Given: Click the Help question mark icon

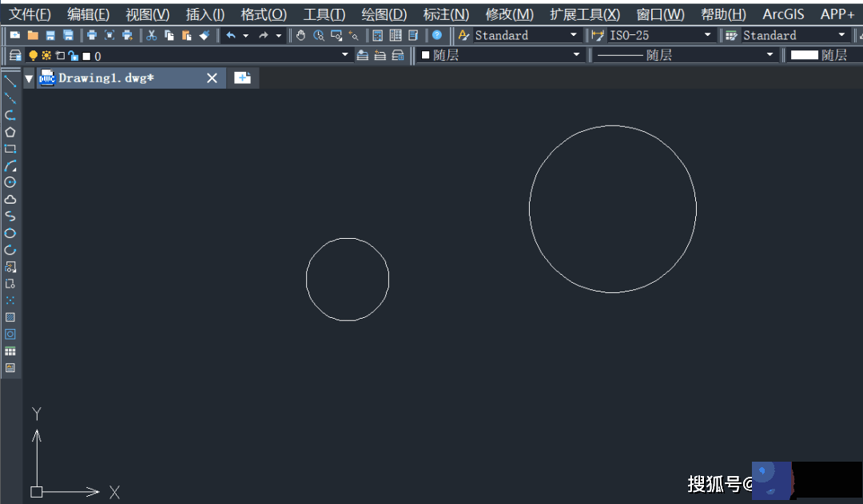Looking at the screenshot, I should coord(437,35).
